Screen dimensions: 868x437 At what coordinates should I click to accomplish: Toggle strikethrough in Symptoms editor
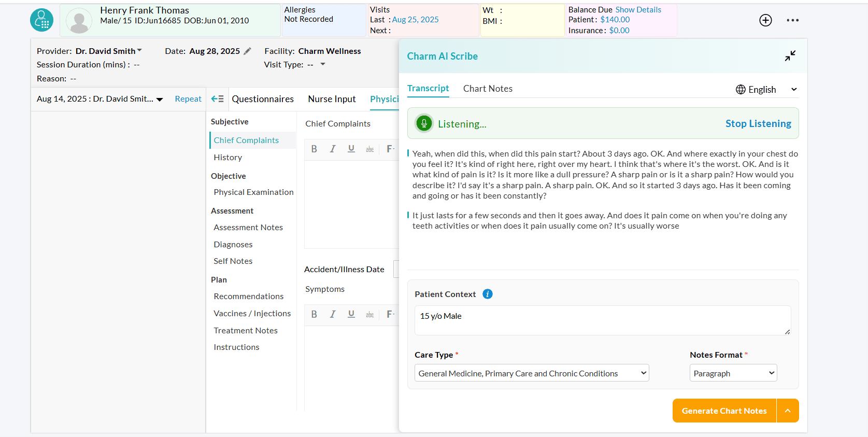coord(369,314)
